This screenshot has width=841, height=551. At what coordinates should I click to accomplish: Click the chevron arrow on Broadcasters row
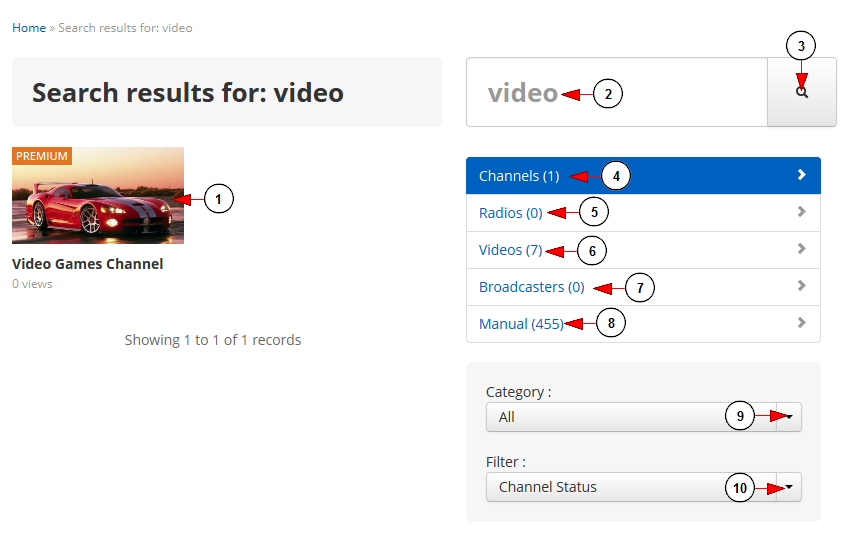pyautogui.click(x=801, y=286)
